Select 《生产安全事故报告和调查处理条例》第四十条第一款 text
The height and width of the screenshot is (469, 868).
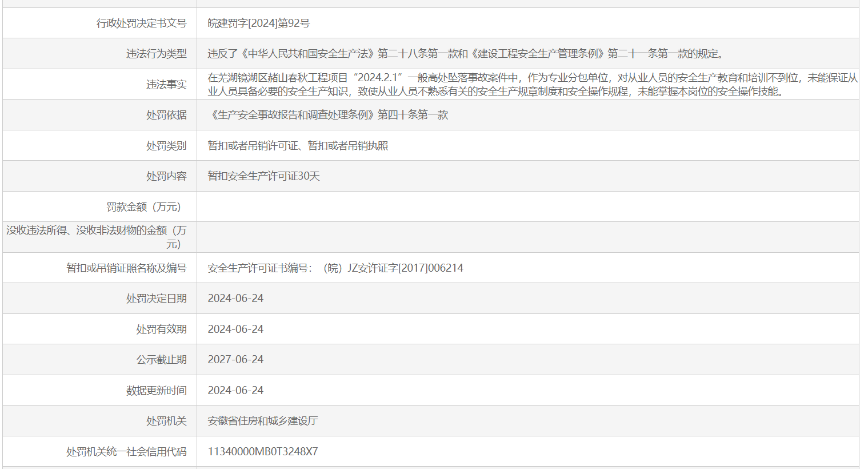(x=328, y=115)
